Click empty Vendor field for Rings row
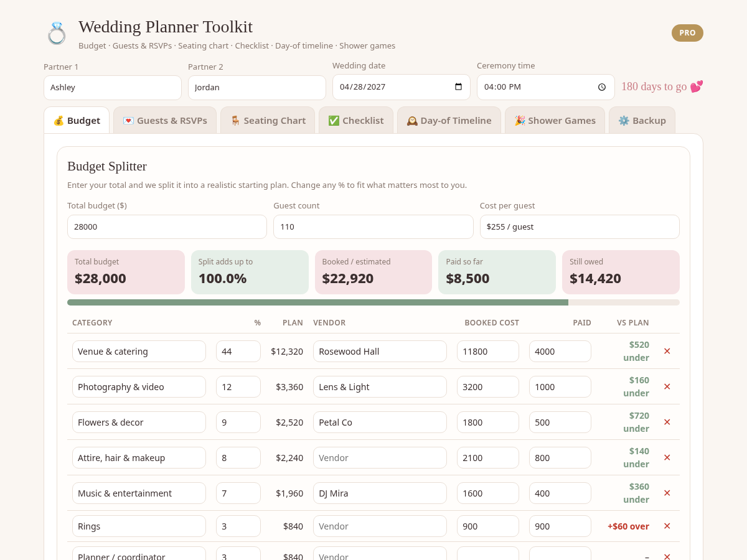 coord(380,526)
